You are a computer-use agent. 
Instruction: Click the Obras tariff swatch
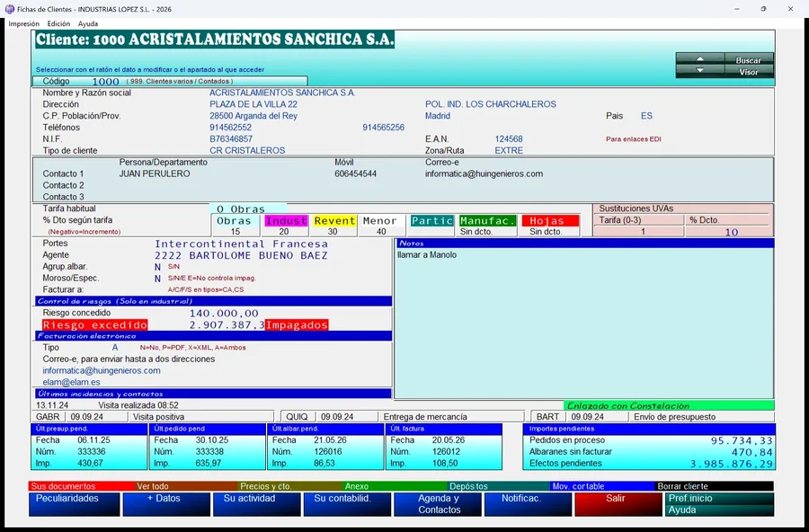click(x=235, y=221)
